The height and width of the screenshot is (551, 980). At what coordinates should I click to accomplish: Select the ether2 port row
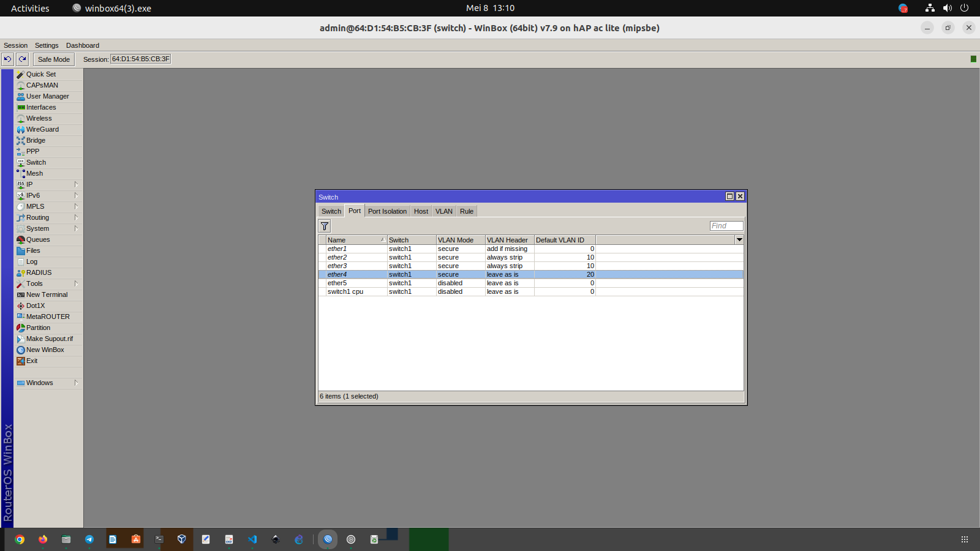coord(530,257)
